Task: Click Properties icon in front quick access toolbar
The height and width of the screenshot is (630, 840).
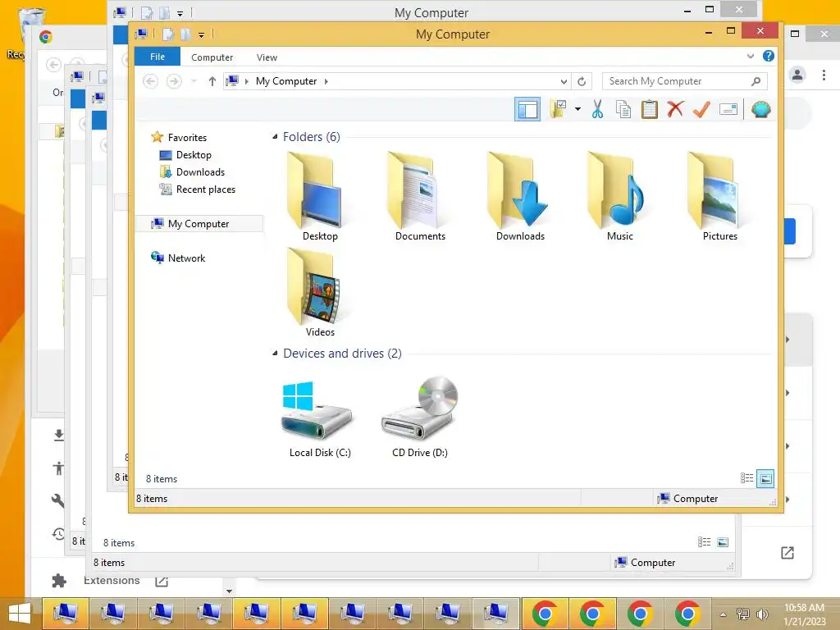Action: point(168,34)
